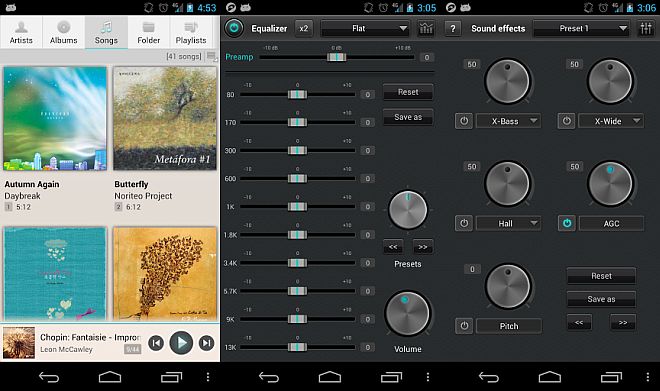Disable the AGC power toggle

pyautogui.click(x=567, y=223)
